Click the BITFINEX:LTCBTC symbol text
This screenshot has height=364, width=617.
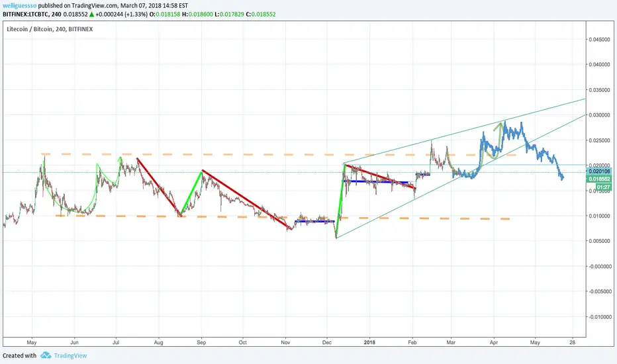click(26, 14)
